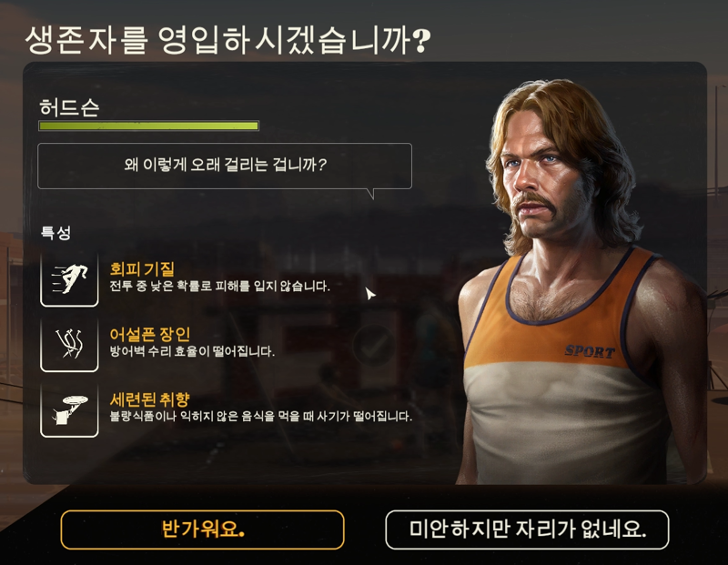Click the 왜 이렇게 오래 걸리는 겁니까 speech bubble
Screen dimensions: 728x565
tap(225, 166)
